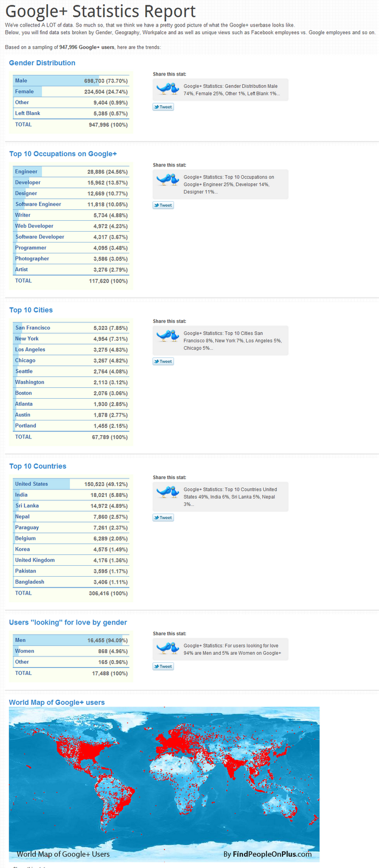Select the Designer occupation row
This screenshot has height=868, width=379.
(71, 194)
